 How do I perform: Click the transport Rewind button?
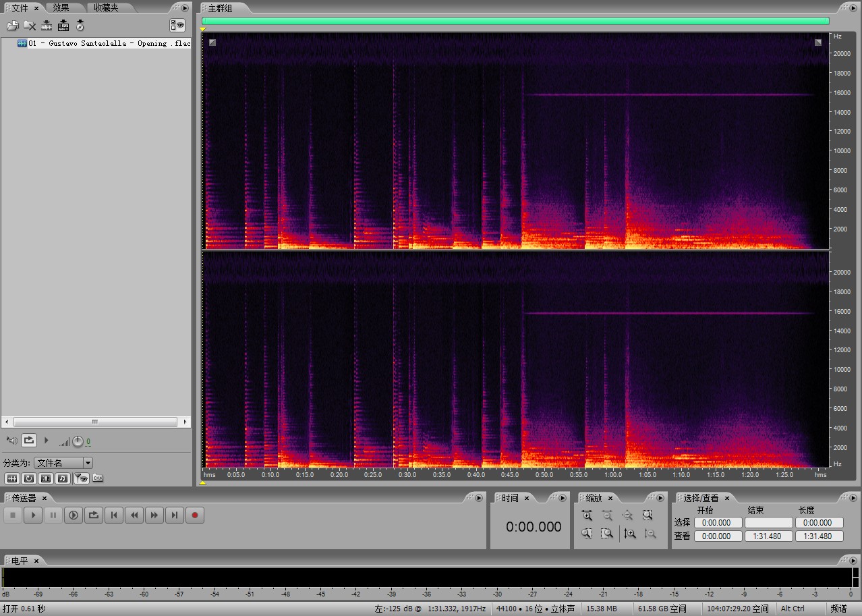[x=134, y=515]
